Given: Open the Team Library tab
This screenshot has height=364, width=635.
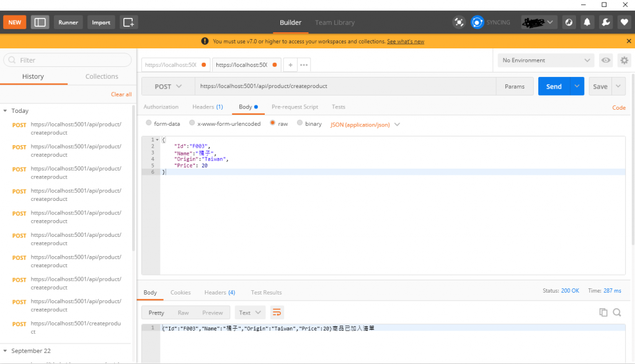Looking at the screenshot, I should pyautogui.click(x=335, y=23).
